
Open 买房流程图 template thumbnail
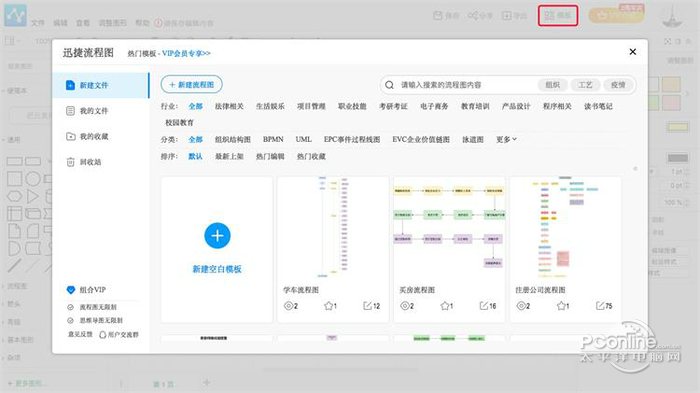tap(449, 228)
